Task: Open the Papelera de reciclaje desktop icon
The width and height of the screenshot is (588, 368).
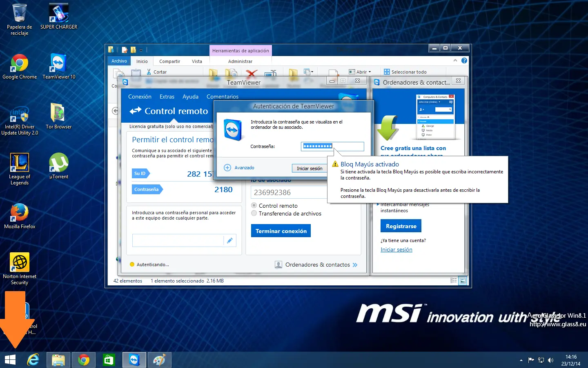Action: tap(19, 19)
